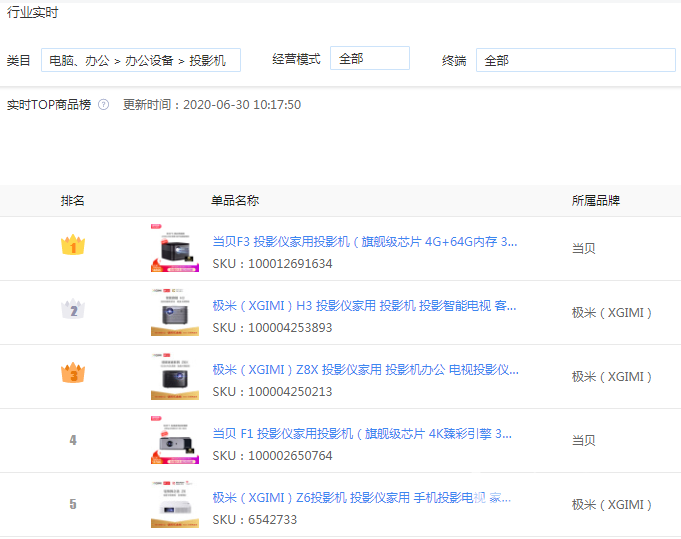Image resolution: width=681 pixels, height=539 pixels.
Task: Open the 当贝F3 投影仪 product link
Action: (x=364, y=241)
